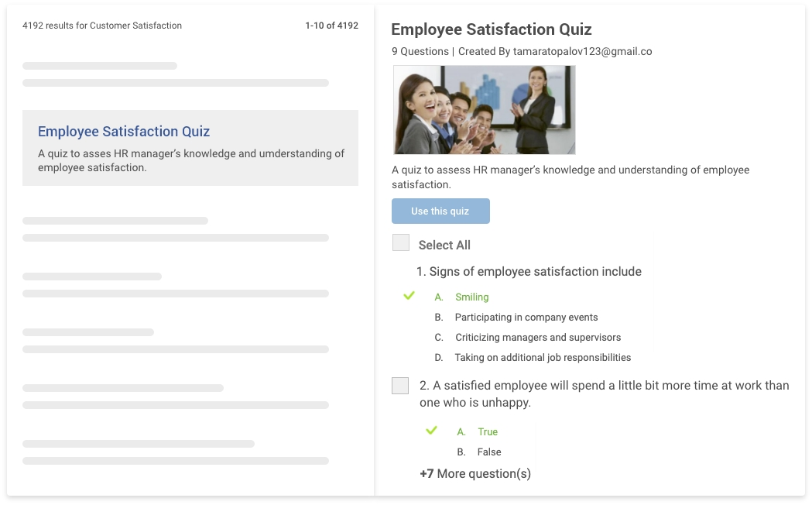Open Employee Satisfaction Quiz search result
Viewport: 812px width, 505px height.
pos(124,132)
